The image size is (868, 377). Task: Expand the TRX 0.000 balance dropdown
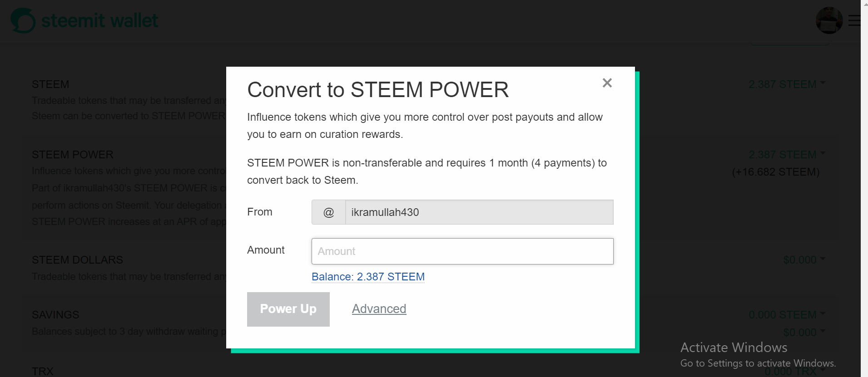pos(795,372)
